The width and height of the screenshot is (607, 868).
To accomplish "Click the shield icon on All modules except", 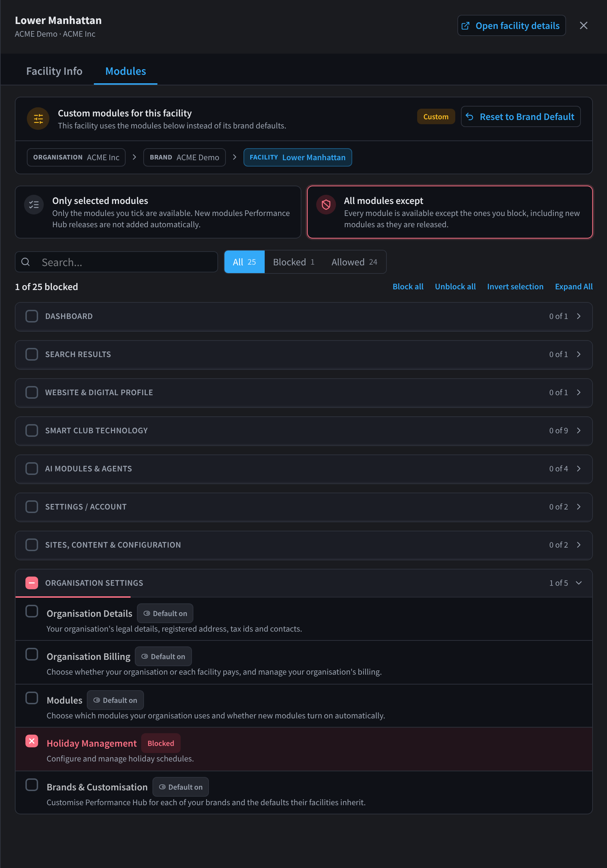I will (x=326, y=205).
